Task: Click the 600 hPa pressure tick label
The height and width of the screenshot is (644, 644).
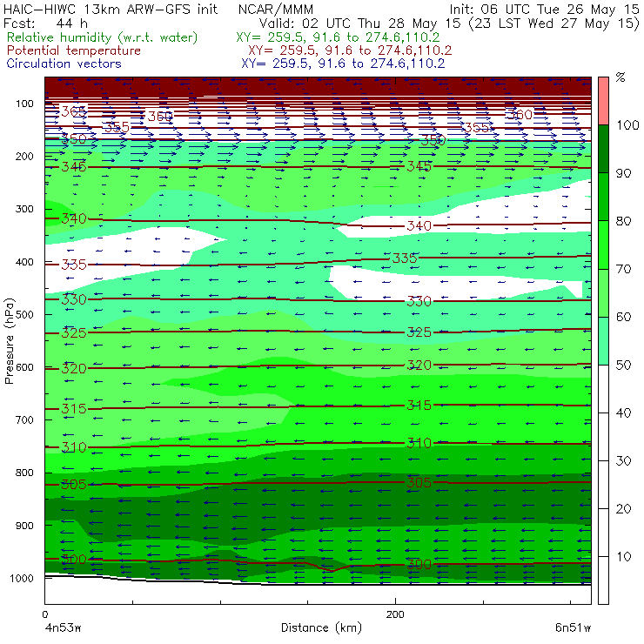Action: click(24, 366)
